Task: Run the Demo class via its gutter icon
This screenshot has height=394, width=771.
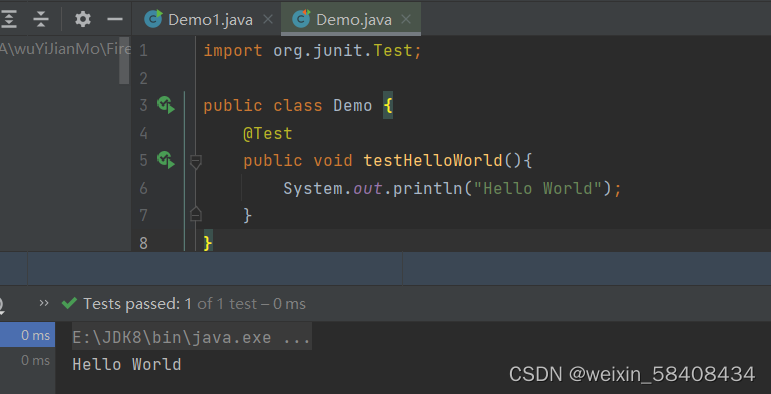Action: pyautogui.click(x=166, y=105)
